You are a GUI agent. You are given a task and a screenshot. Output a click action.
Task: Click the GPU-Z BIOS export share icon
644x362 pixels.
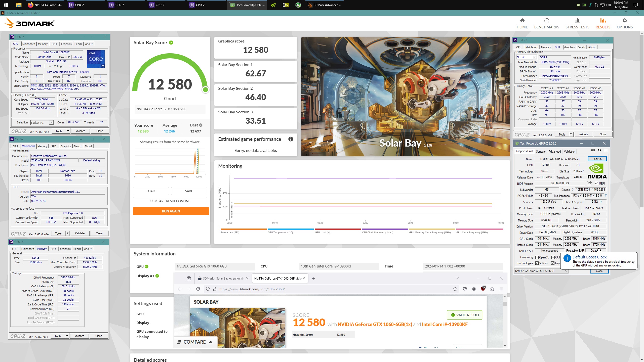(x=589, y=184)
